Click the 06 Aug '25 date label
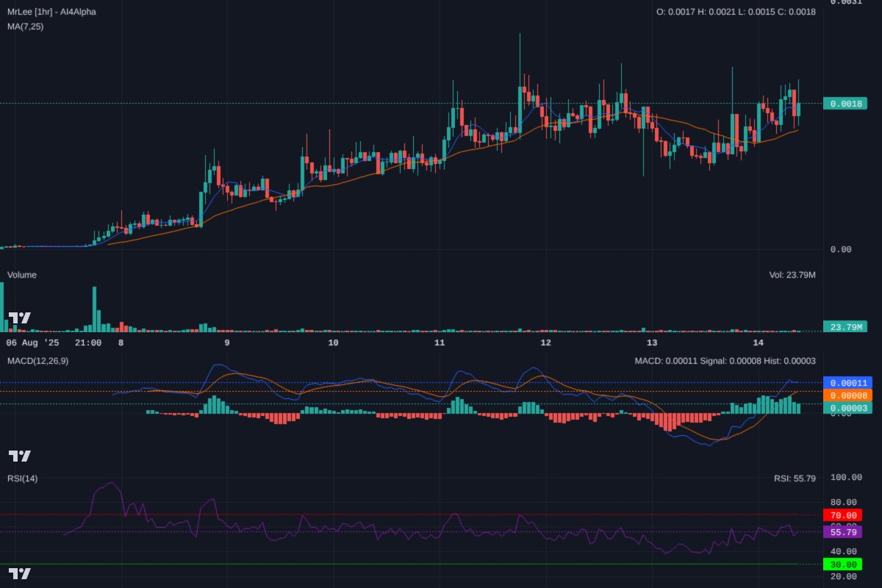 pyautogui.click(x=33, y=343)
